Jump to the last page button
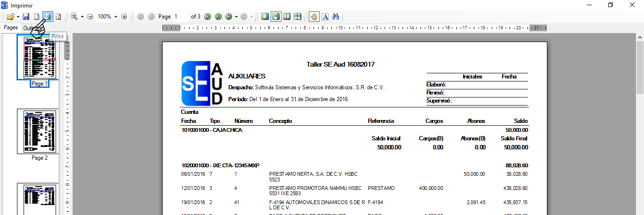 (218, 17)
